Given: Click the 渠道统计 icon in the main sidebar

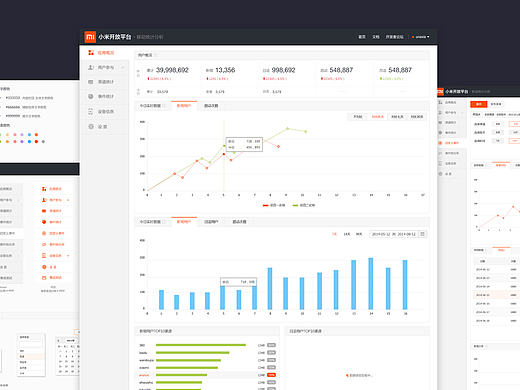Looking at the screenshot, I should (x=91, y=82).
